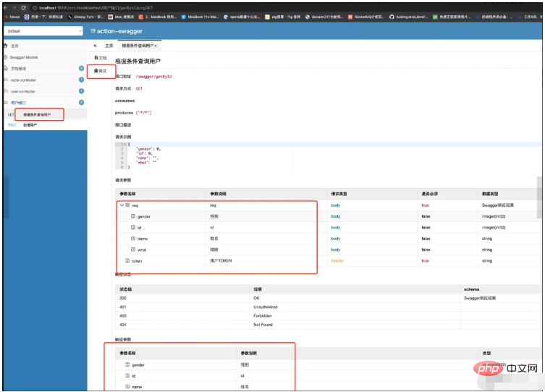Click the /swagger/getById path text
Screen dimensions: 545x392
(x=153, y=77)
